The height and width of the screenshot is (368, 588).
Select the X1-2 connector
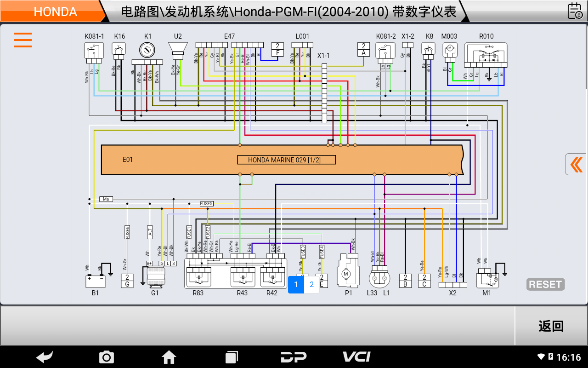click(408, 45)
